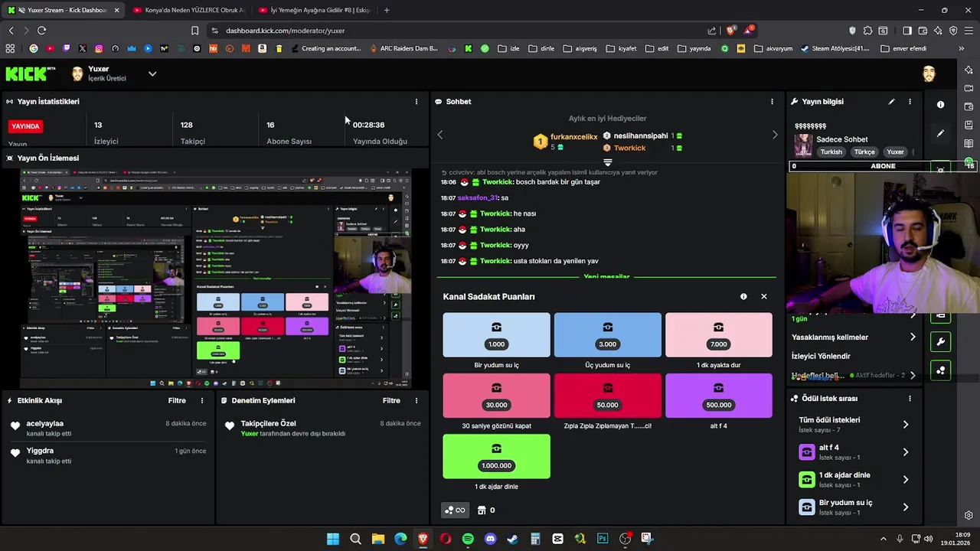980x551 pixels.
Task: Click the acelyaylaa follow event
Action: 108,428
